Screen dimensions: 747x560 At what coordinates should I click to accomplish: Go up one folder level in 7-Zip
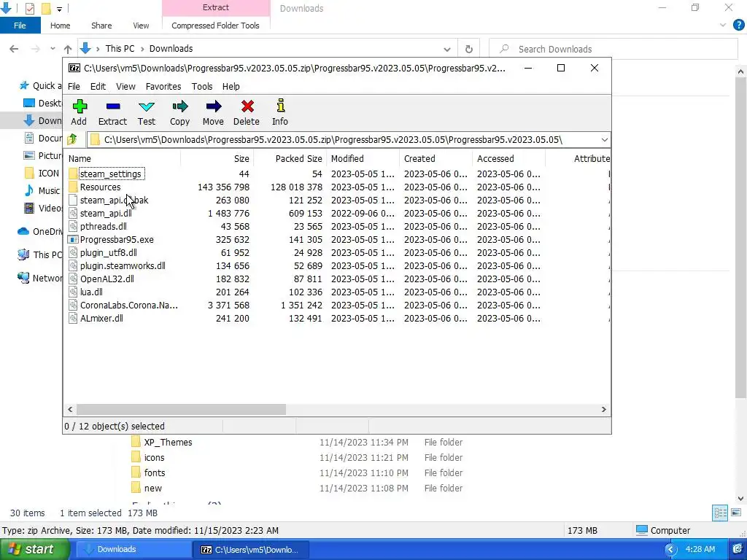click(72, 139)
